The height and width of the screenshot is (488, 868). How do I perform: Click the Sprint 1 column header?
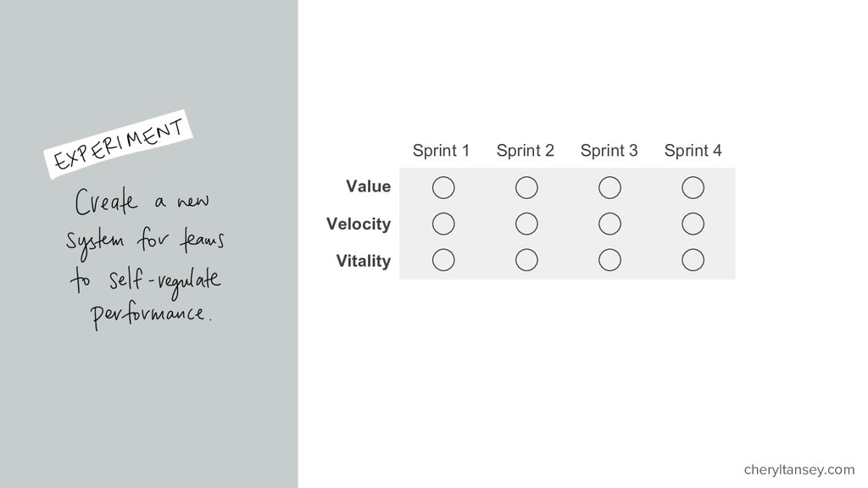point(441,151)
